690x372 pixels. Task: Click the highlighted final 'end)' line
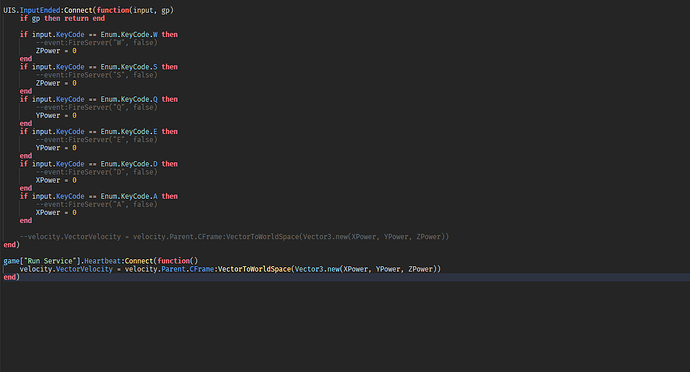[x=11, y=277]
